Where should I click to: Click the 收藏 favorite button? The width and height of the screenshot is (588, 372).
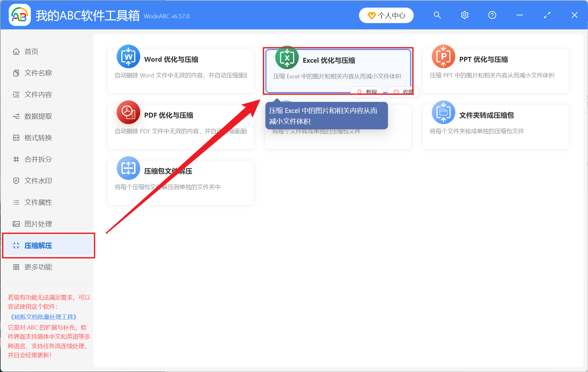pyautogui.click(x=404, y=92)
